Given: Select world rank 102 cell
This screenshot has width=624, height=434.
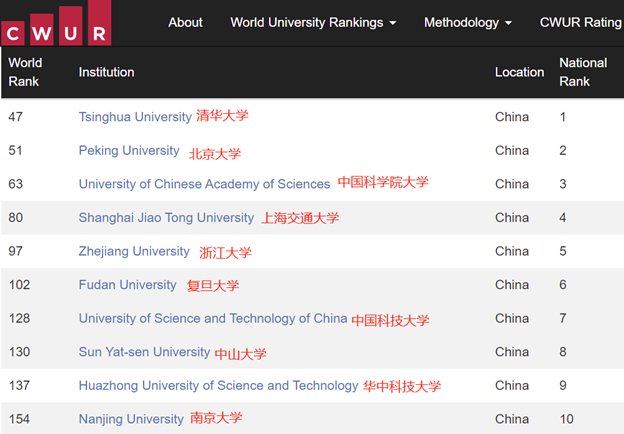Looking at the screenshot, I should [x=19, y=284].
